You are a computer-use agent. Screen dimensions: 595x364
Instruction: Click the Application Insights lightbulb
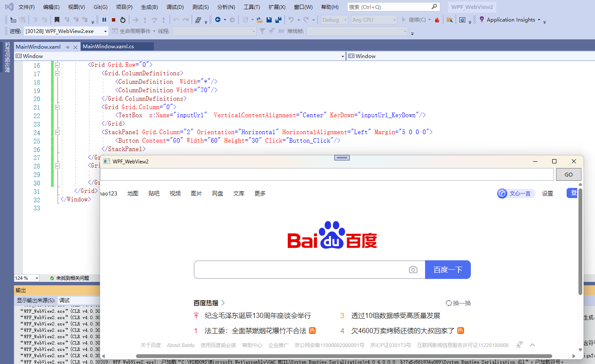[x=482, y=19]
